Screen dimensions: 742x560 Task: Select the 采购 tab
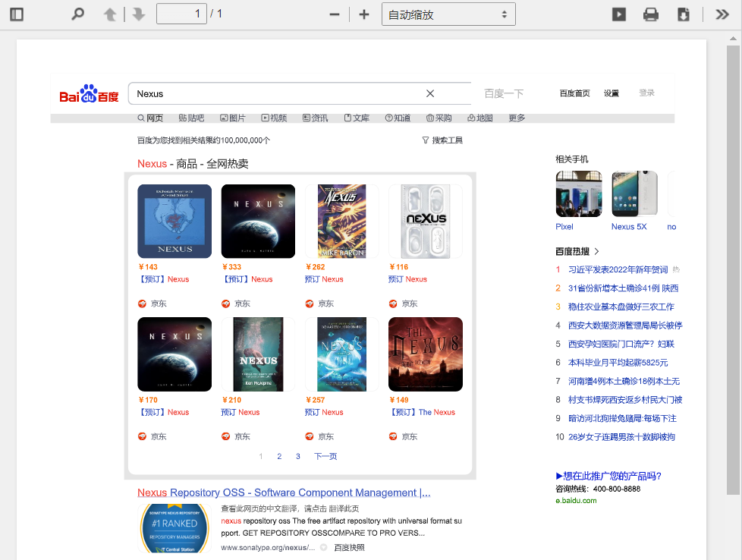439,118
